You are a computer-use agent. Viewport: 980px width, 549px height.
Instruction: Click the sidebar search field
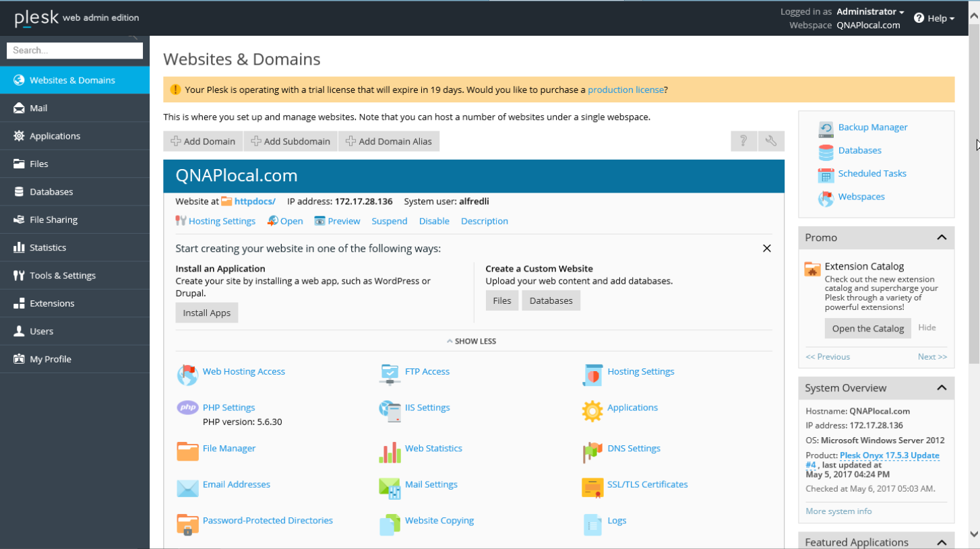point(74,51)
